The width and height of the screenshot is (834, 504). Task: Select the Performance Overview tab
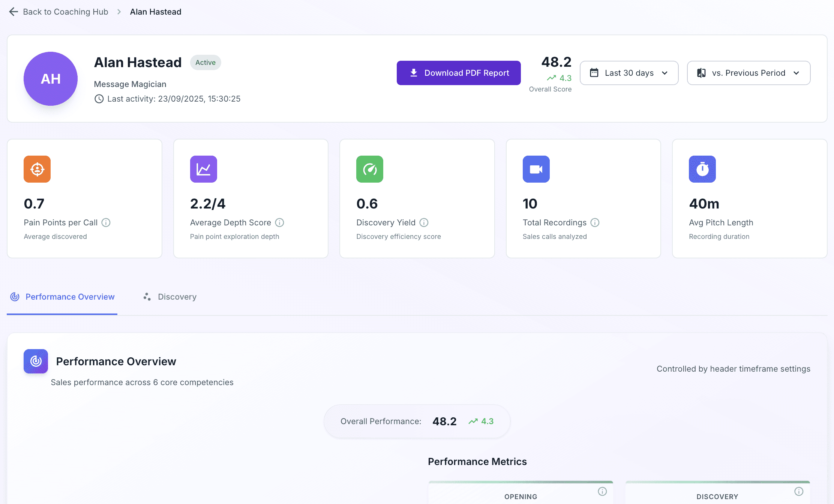pyautogui.click(x=62, y=297)
